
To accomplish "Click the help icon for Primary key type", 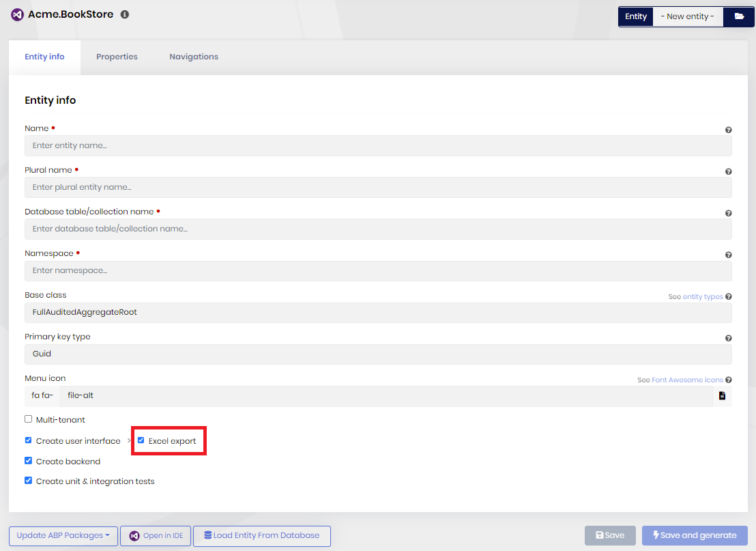I will [728, 338].
